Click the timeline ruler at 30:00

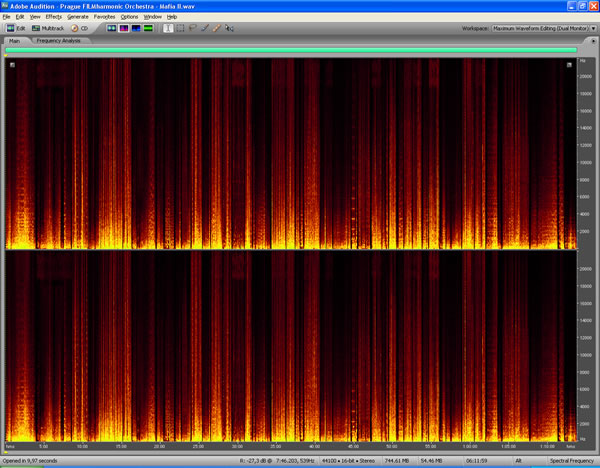tap(237, 445)
